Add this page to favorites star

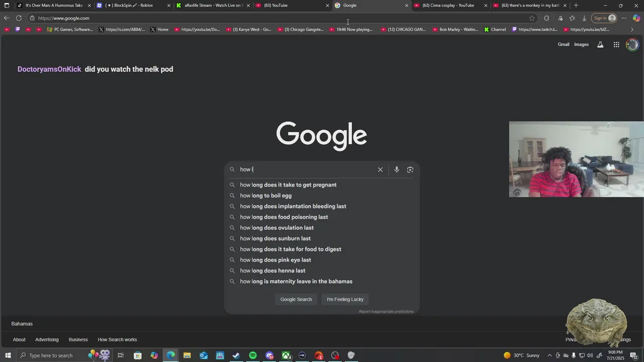tap(532, 18)
